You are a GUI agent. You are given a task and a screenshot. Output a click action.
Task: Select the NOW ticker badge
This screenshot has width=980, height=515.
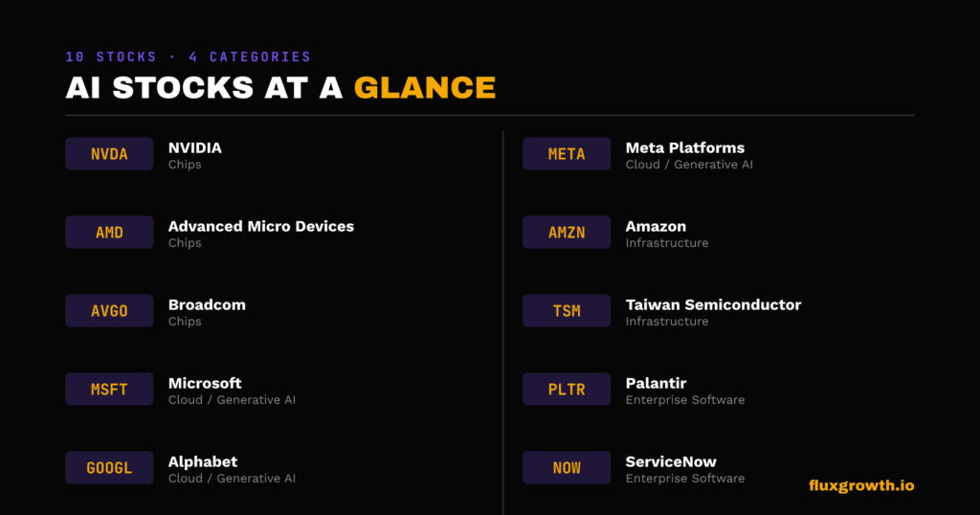567,467
